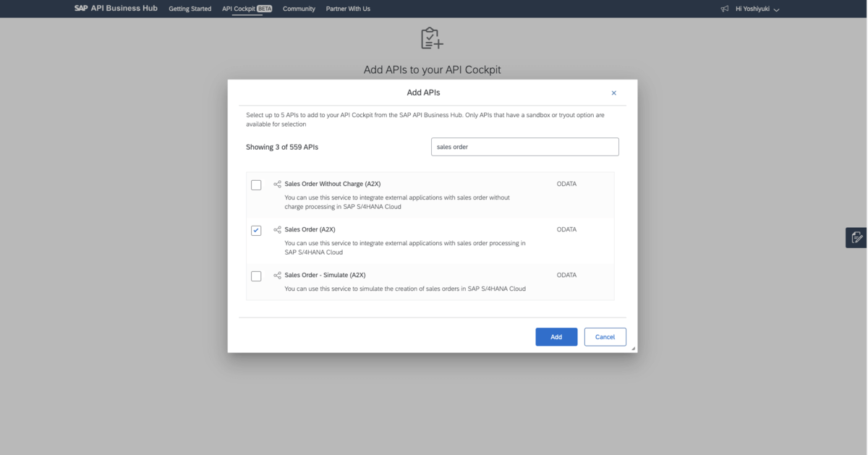Click the megaphone announcements icon
The image size is (868, 455).
pos(725,9)
